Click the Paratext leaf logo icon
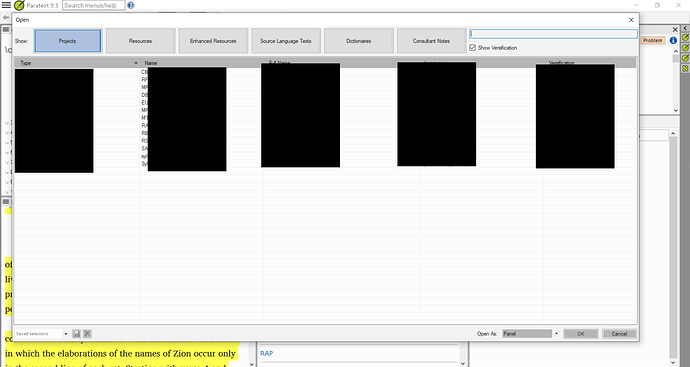Image resolution: width=690 pixels, height=367 pixels. click(x=19, y=5)
